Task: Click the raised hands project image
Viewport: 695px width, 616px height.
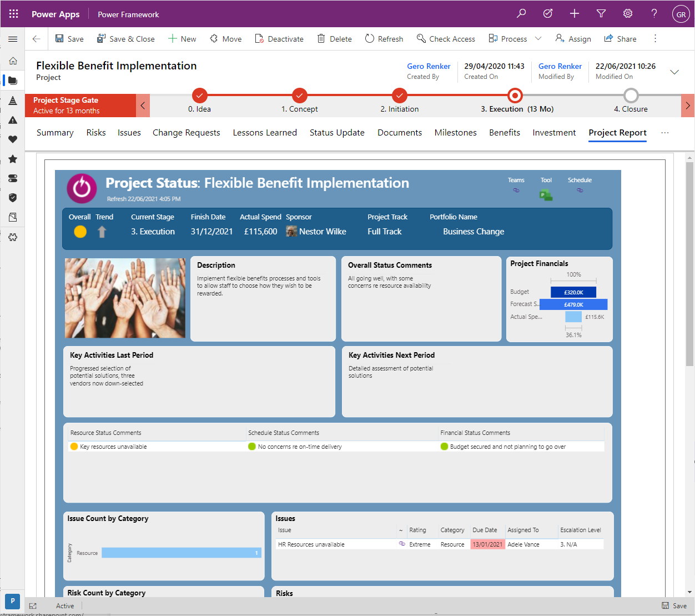Action: (125, 298)
